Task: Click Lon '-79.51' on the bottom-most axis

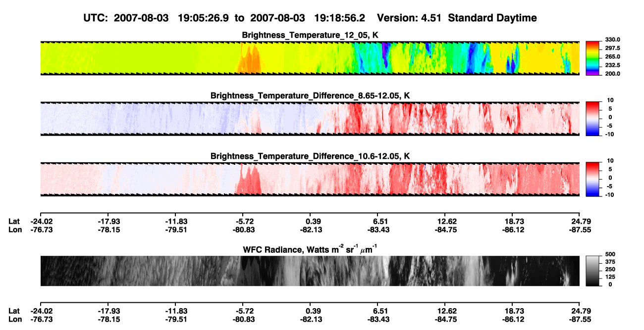Action: click(177, 320)
